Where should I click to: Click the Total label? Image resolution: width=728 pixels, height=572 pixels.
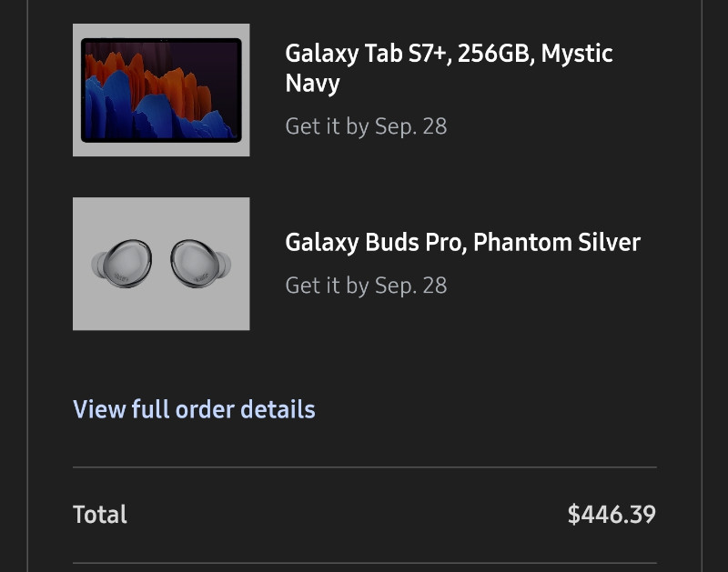point(100,515)
